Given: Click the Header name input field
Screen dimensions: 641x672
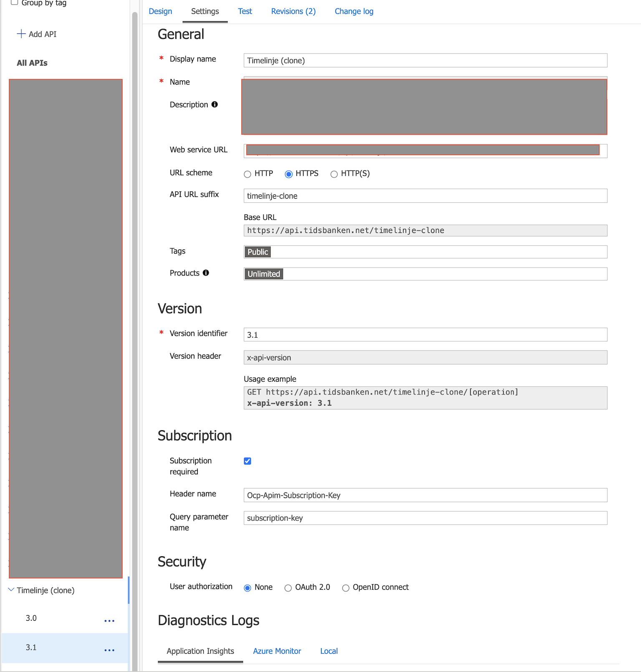Looking at the screenshot, I should tap(425, 495).
